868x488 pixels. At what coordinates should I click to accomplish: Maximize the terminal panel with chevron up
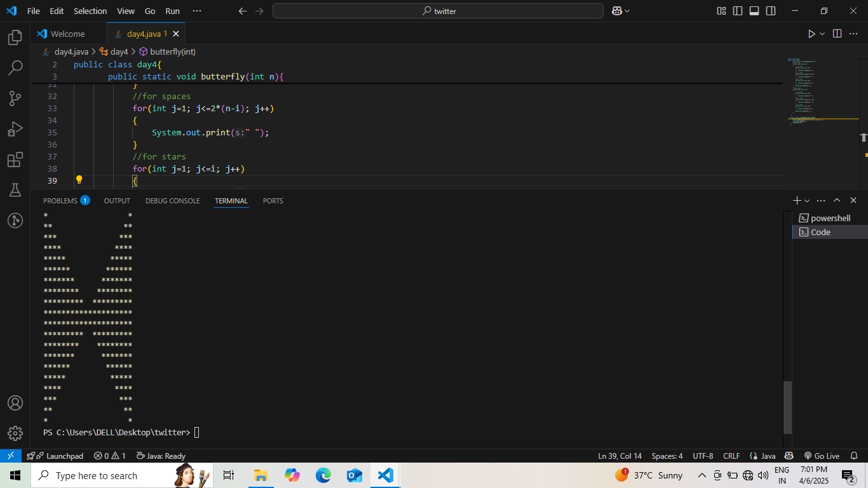[x=837, y=200]
